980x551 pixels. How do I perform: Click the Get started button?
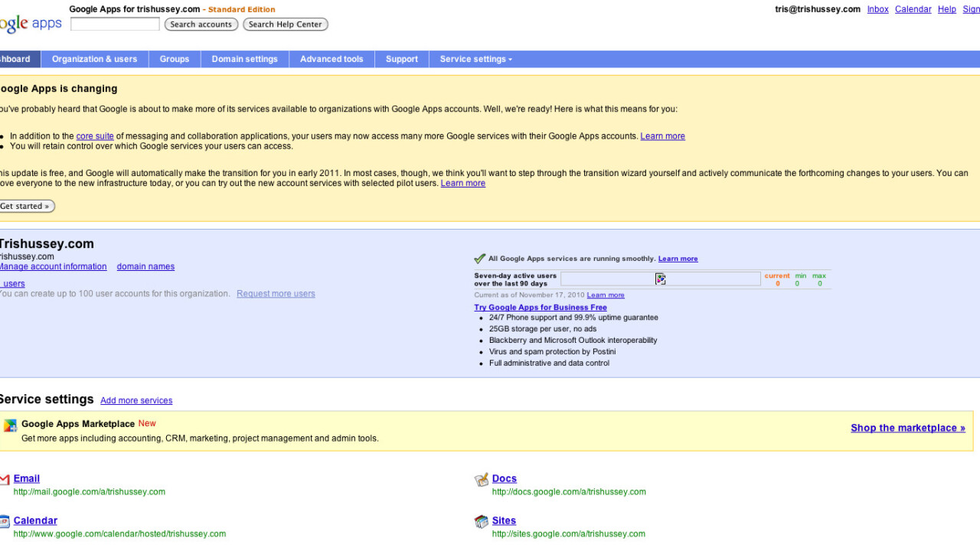point(26,206)
